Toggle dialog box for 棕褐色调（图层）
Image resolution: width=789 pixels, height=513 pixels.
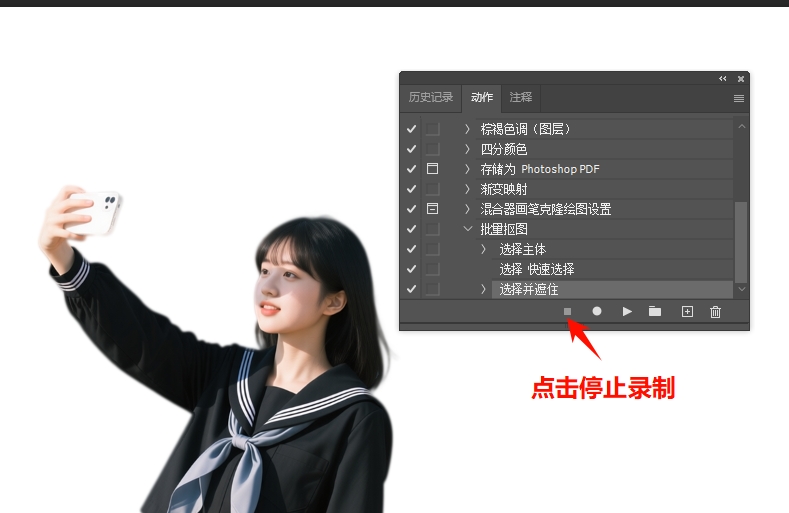(x=432, y=129)
